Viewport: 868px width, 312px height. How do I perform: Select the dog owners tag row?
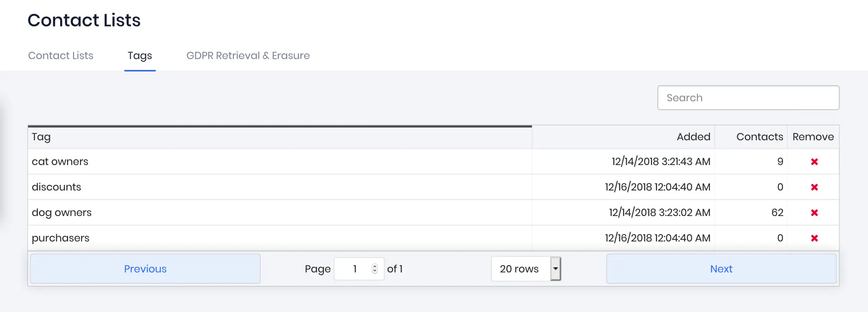[280, 213]
